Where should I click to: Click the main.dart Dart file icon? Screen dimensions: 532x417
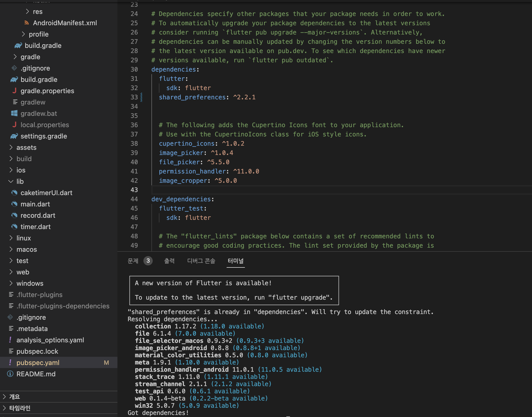[x=14, y=204]
